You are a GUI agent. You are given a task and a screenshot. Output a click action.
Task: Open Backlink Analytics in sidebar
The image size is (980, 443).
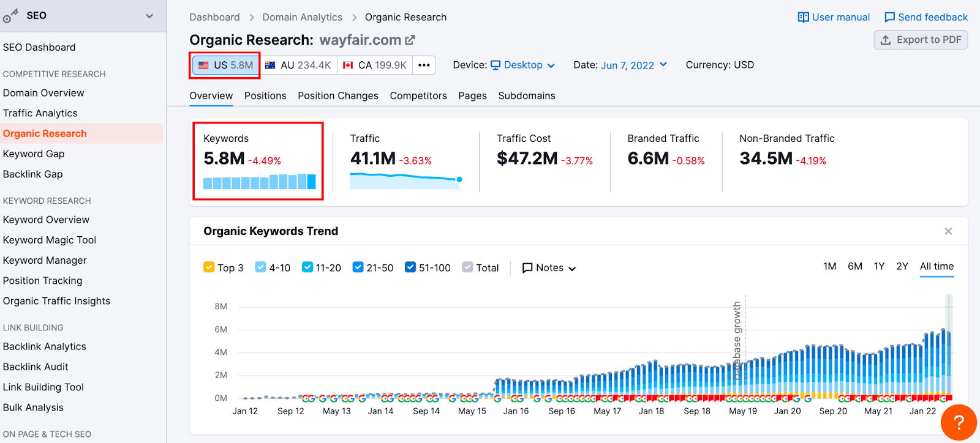[45, 346]
